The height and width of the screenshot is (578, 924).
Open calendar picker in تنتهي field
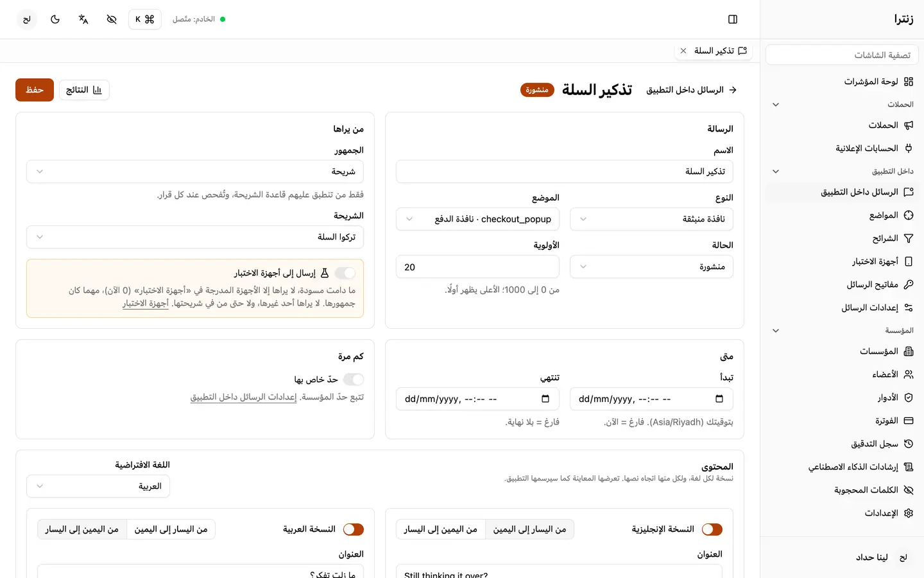545,399
